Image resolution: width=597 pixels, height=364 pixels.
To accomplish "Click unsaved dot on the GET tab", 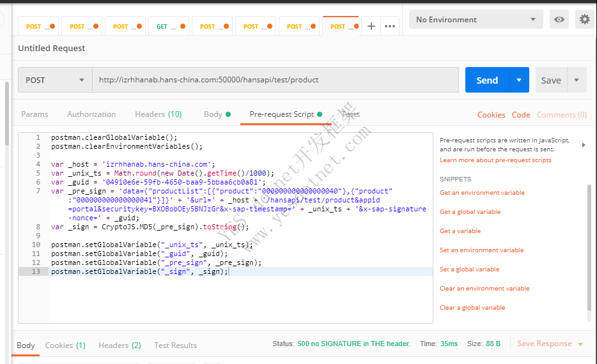I will [x=183, y=26].
